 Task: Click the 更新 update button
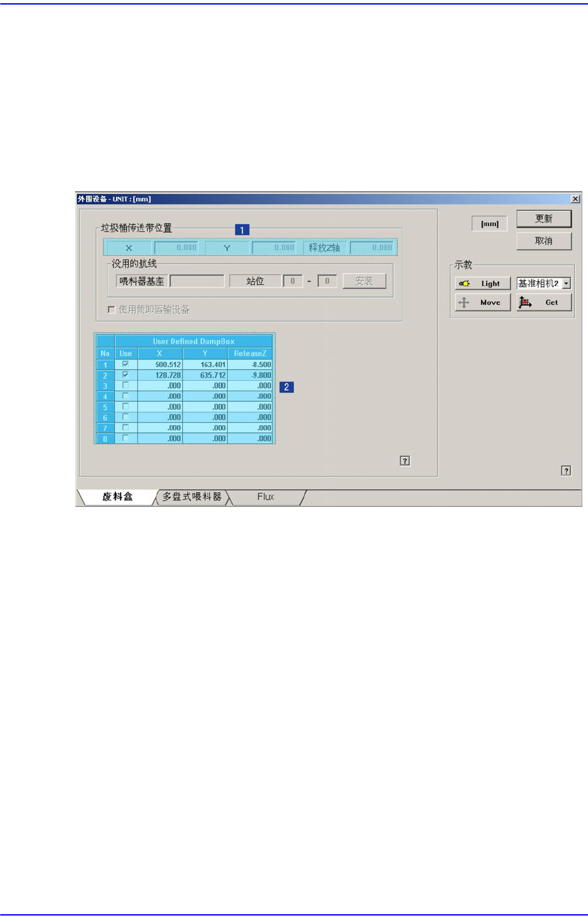point(544,219)
